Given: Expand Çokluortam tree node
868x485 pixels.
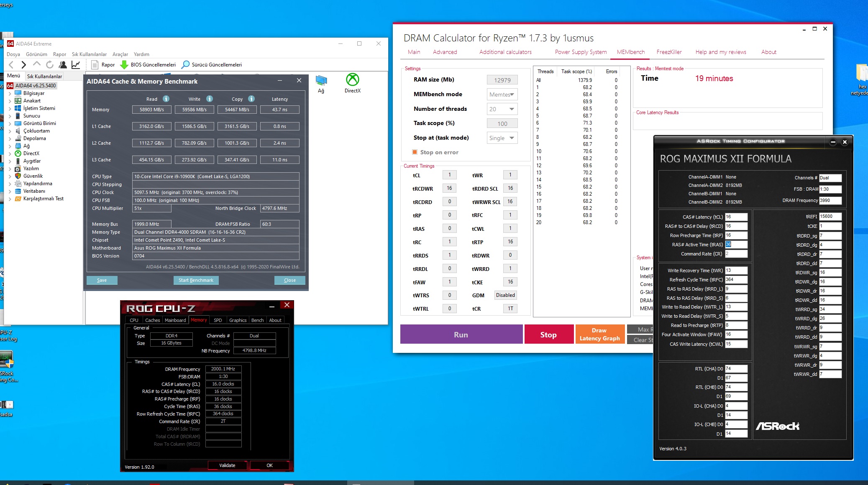Looking at the screenshot, I should [x=10, y=131].
